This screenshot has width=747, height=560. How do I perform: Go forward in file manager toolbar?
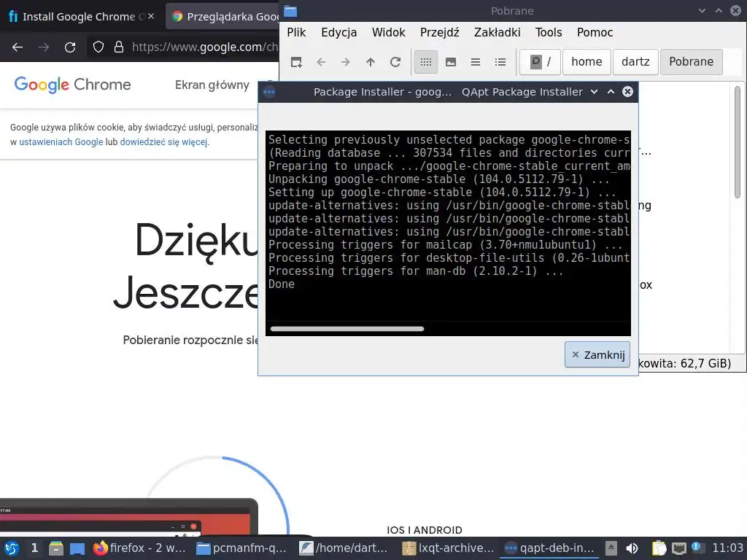point(345,62)
